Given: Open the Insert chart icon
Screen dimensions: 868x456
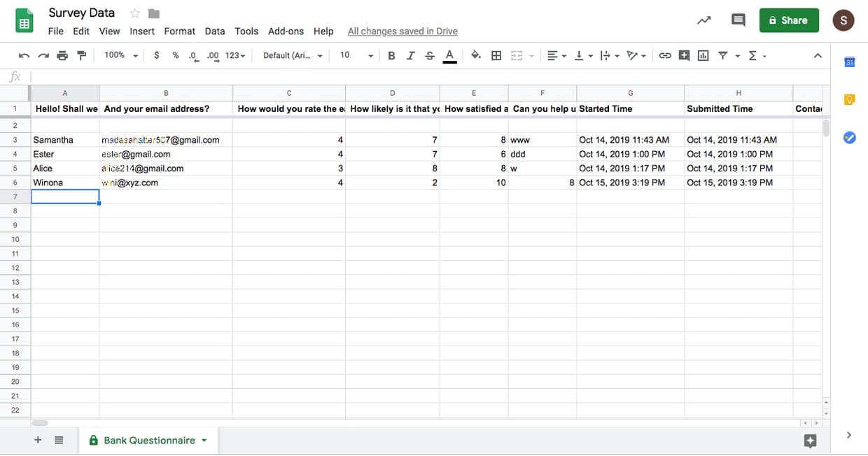Looking at the screenshot, I should pos(703,55).
